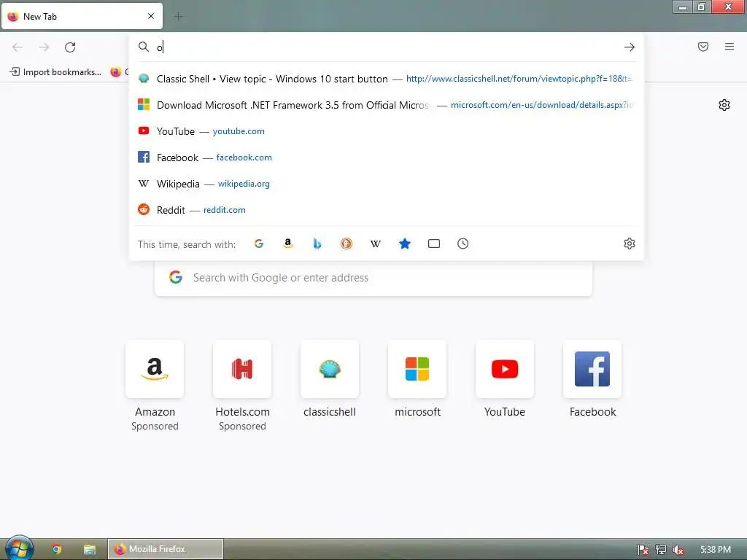
Task: Select Wikipedia wikipedia.org suggestion
Action: (x=387, y=184)
